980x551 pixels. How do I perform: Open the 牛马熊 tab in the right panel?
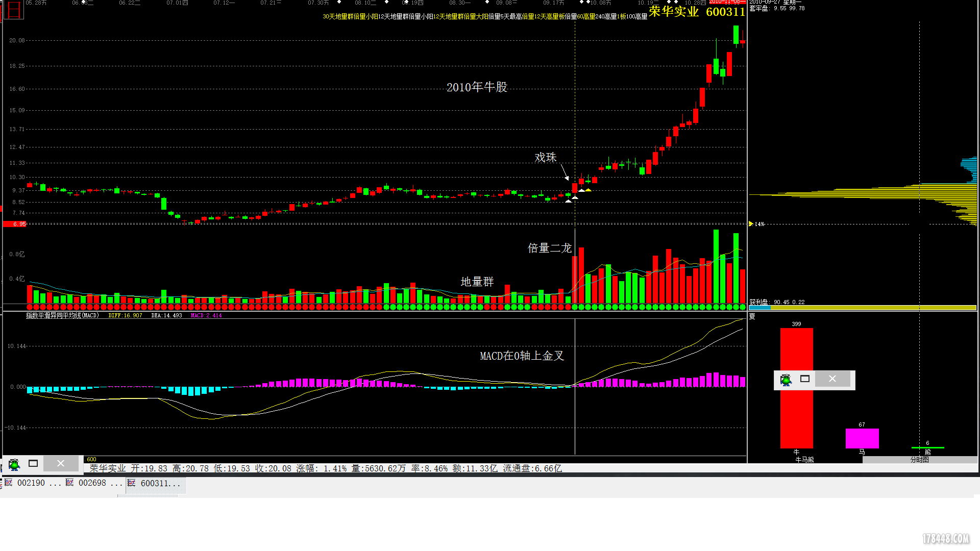(x=805, y=460)
